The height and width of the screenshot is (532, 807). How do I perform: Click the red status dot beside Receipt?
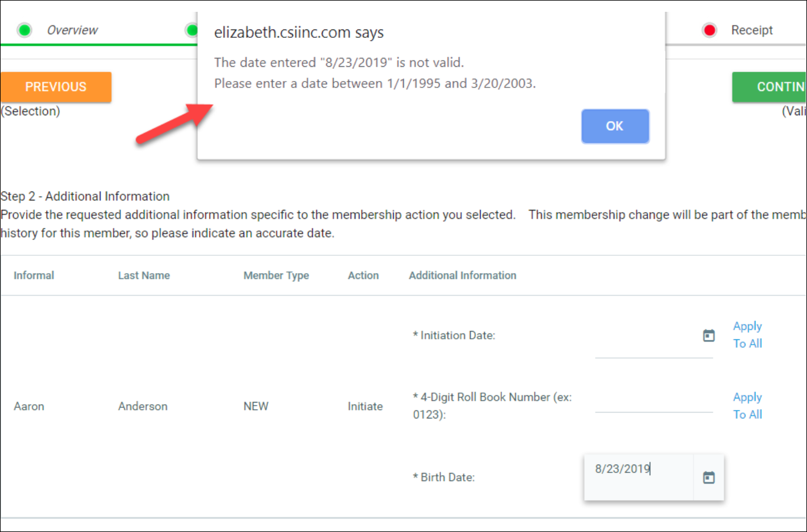tap(709, 30)
